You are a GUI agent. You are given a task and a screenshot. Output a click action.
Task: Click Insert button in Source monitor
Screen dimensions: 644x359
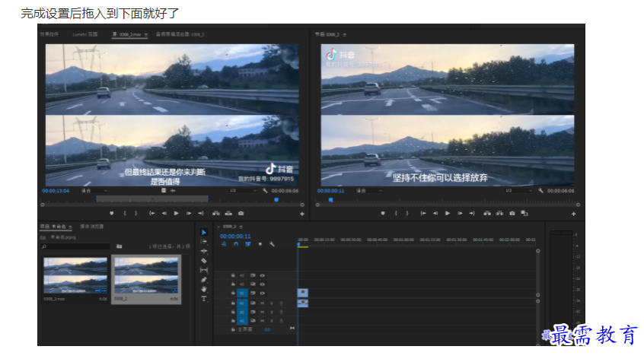point(216,214)
